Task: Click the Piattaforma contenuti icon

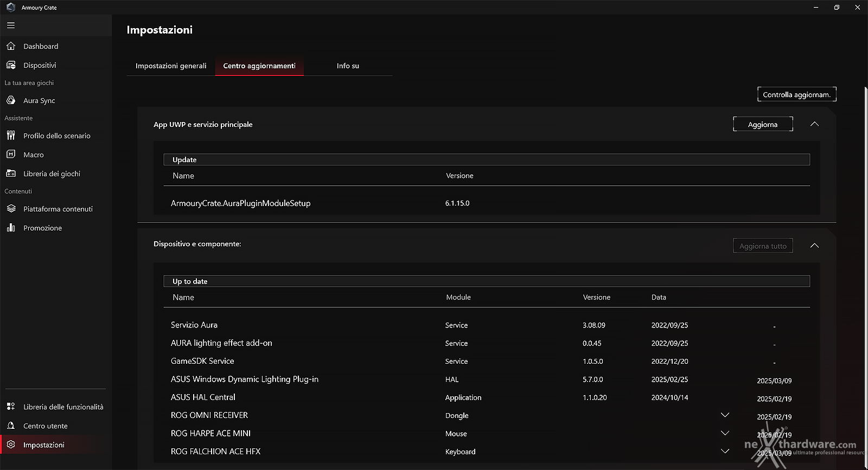Action: click(11, 209)
